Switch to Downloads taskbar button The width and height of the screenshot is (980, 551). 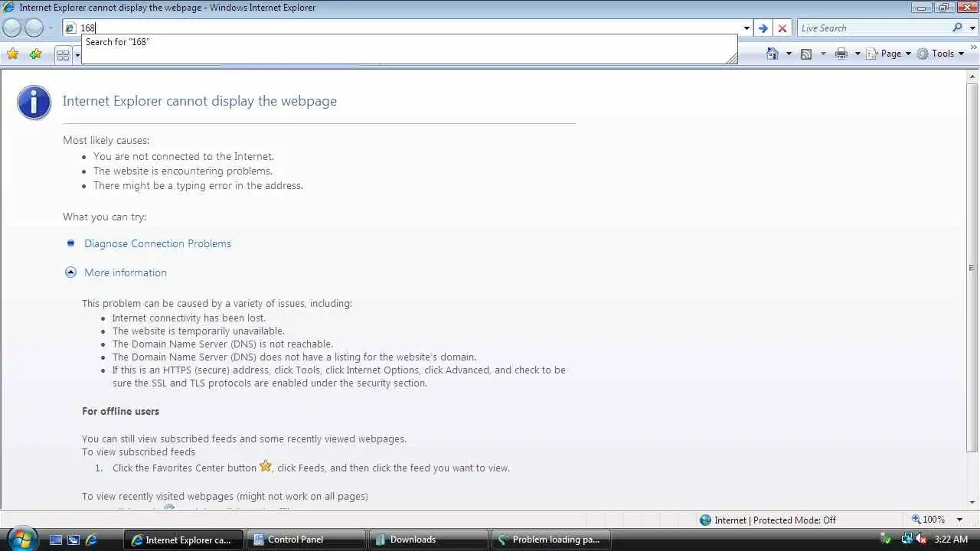[x=429, y=540]
